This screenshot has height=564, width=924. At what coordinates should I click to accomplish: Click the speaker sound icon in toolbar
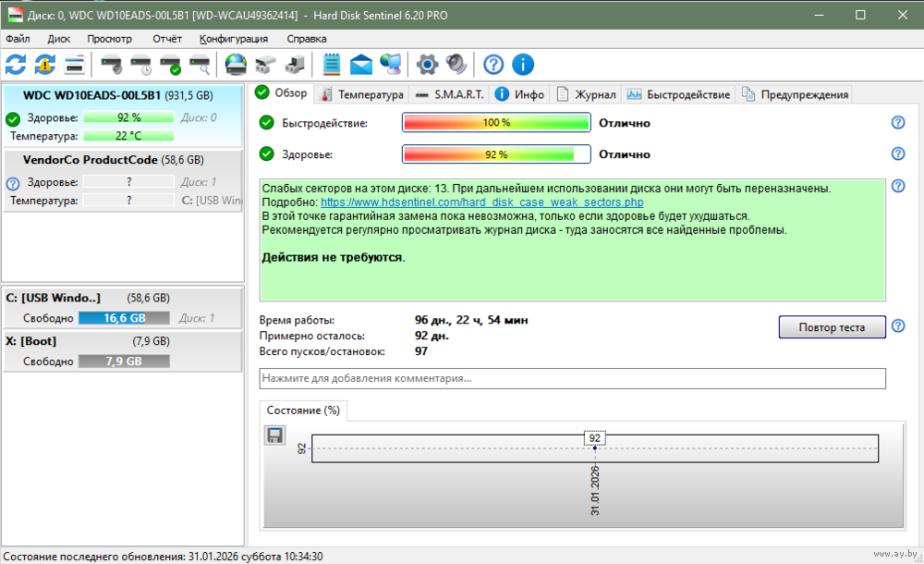pos(456,64)
